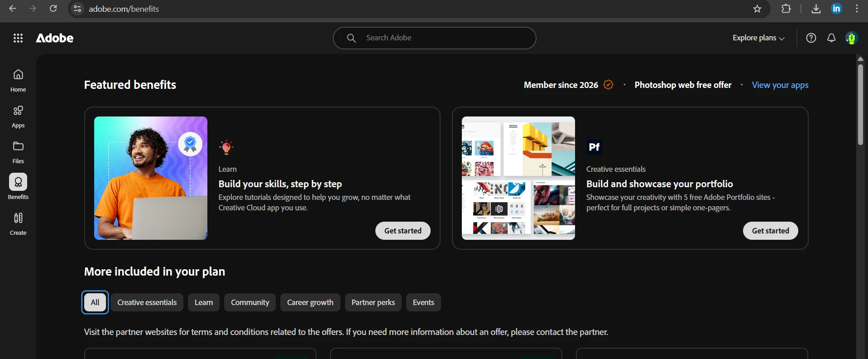Select Benefits in the sidebar
The image size is (868, 359).
click(18, 187)
